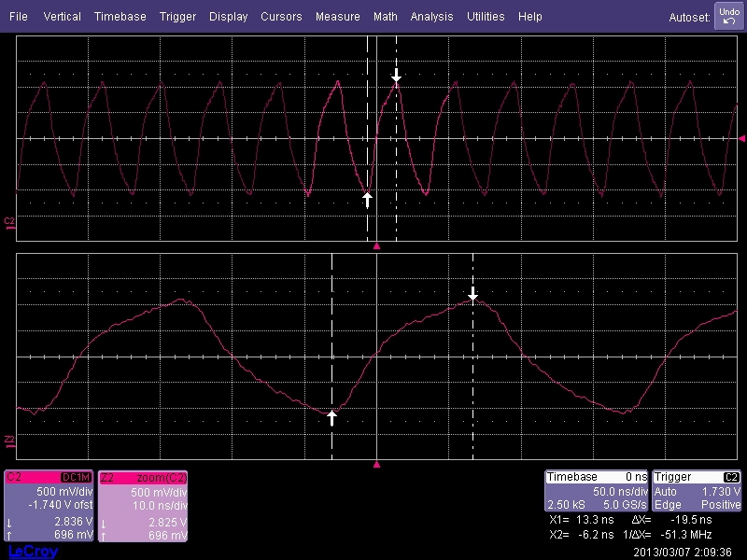The image size is (747, 560).
Task: Open the File menu
Action: [19, 17]
